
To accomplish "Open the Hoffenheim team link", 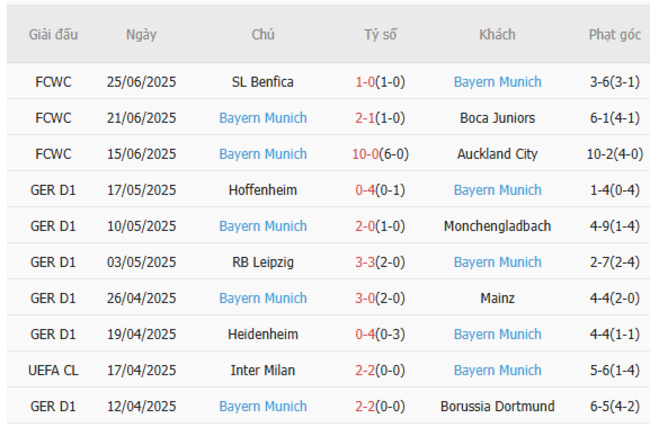I will (263, 190).
